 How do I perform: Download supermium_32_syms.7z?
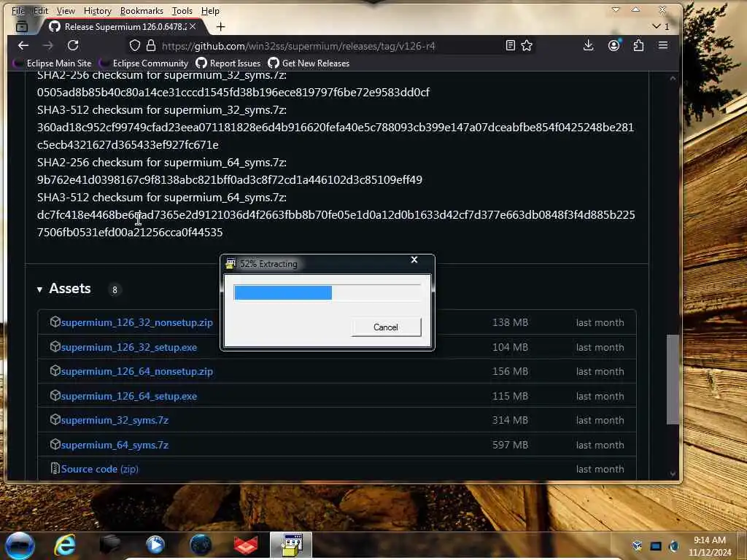pyautogui.click(x=115, y=421)
